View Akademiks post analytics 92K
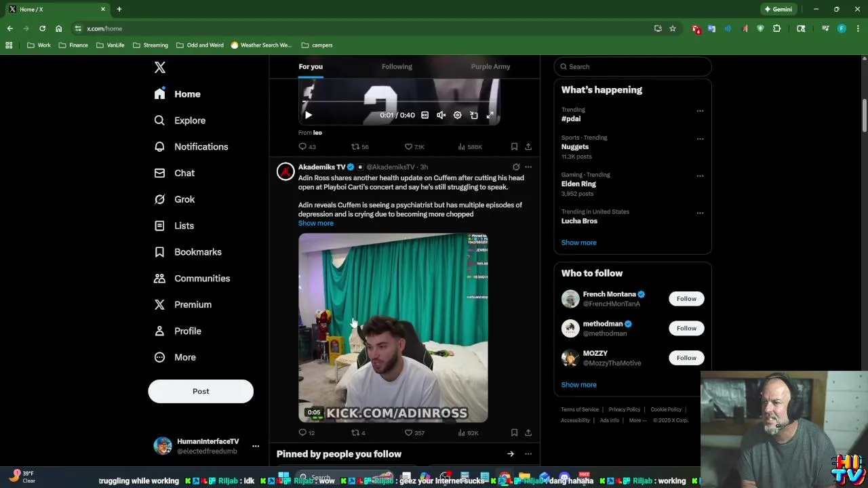Viewport: 868px width, 488px height. point(469,432)
